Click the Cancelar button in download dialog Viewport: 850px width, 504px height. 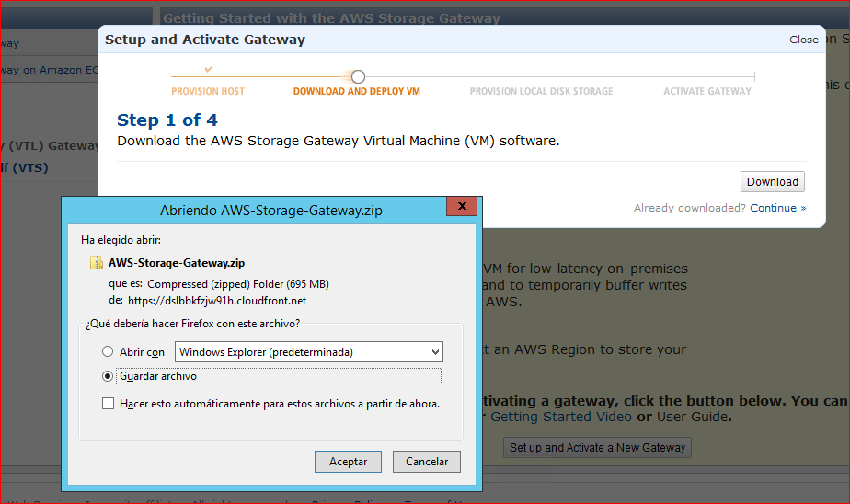[427, 462]
